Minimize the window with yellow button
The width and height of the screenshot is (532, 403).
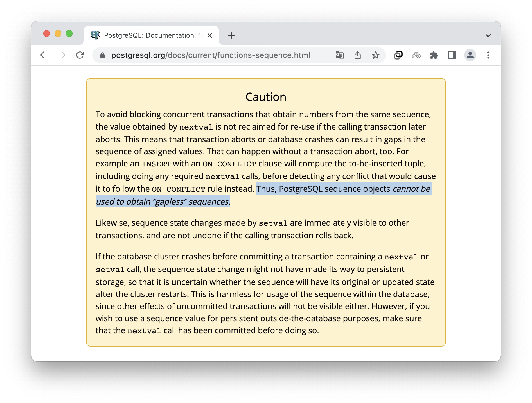58,34
